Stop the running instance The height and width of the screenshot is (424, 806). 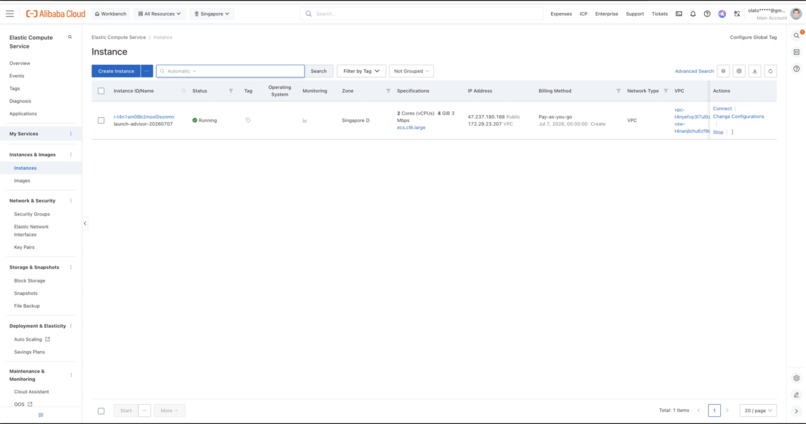[718, 132]
